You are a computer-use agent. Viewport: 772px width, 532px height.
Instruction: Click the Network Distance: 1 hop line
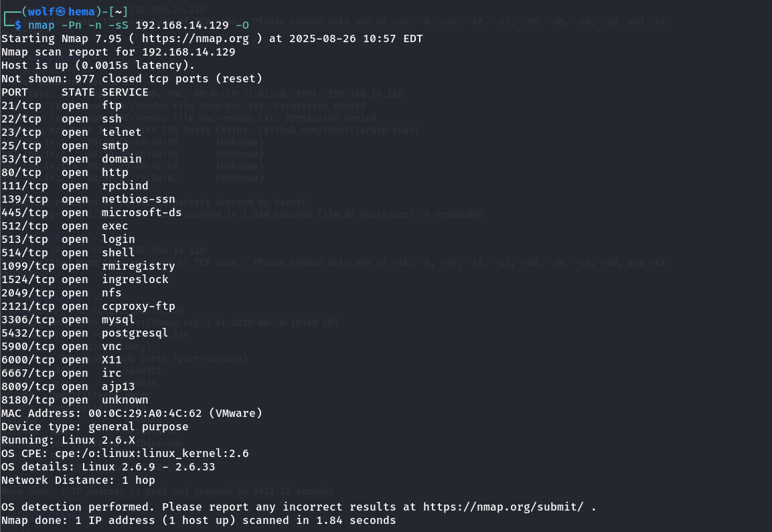point(78,480)
